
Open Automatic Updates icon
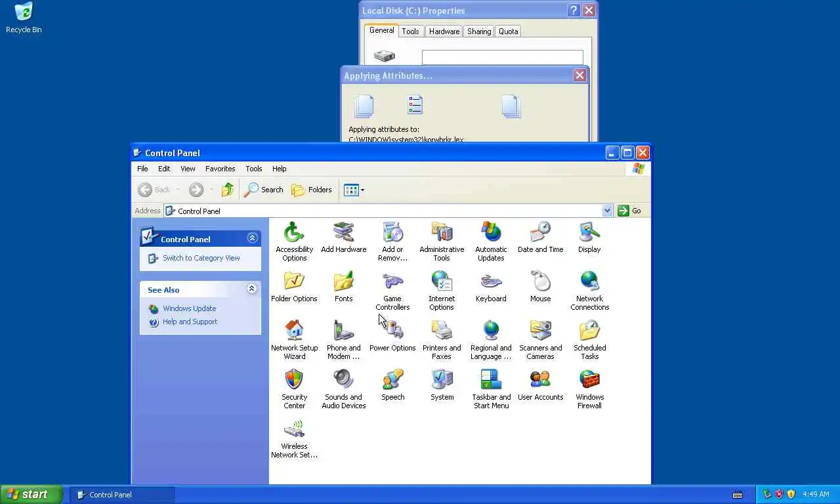491,232
